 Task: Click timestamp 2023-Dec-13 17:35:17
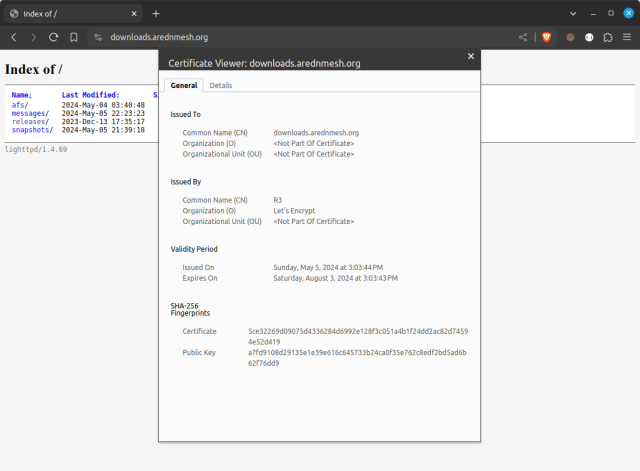pos(103,122)
